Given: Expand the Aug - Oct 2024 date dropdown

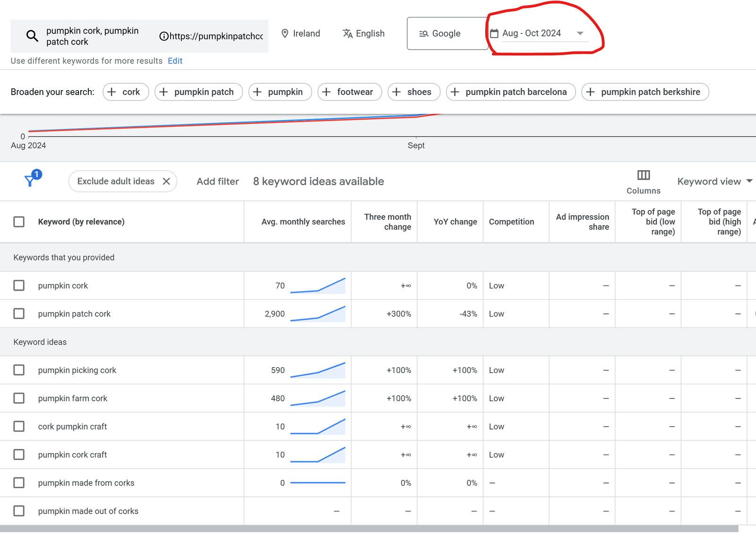Looking at the screenshot, I should (580, 34).
